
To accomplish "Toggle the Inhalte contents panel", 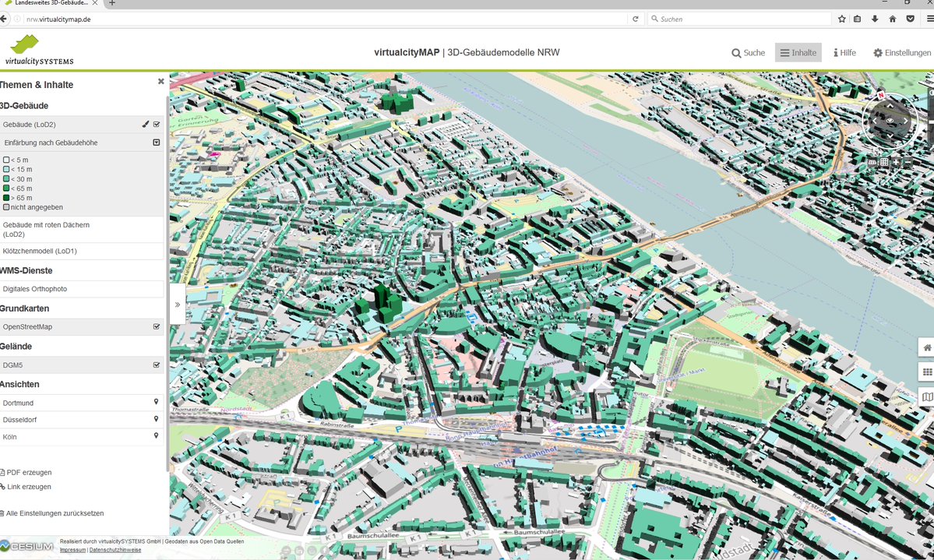I will [x=798, y=52].
